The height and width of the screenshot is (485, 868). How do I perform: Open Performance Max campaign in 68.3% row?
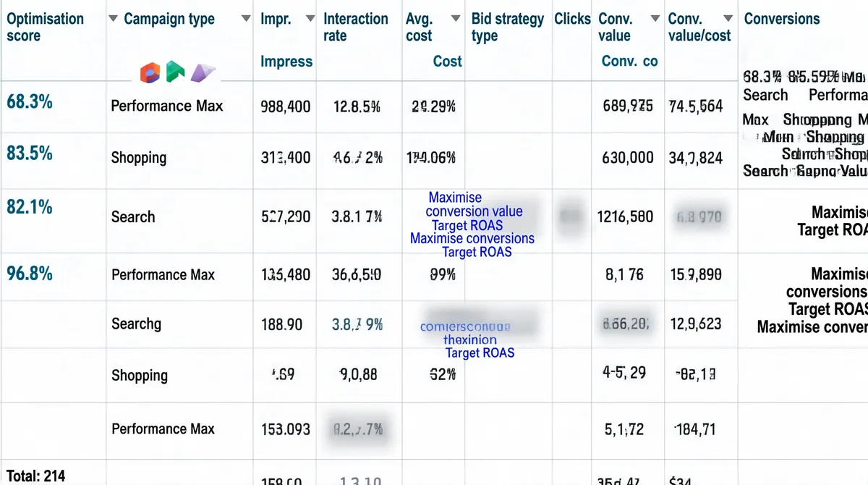point(167,106)
